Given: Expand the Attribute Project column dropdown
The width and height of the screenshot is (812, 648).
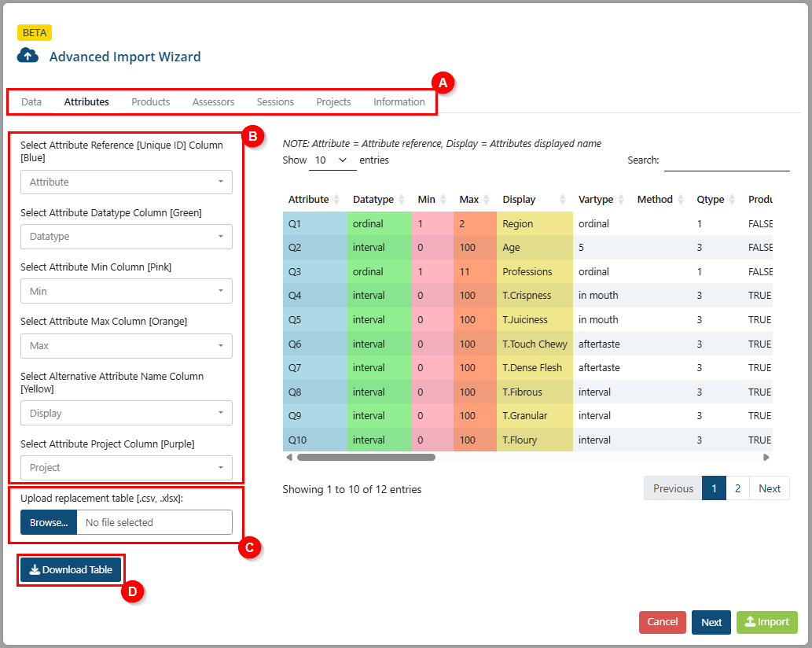Looking at the screenshot, I should 127,468.
